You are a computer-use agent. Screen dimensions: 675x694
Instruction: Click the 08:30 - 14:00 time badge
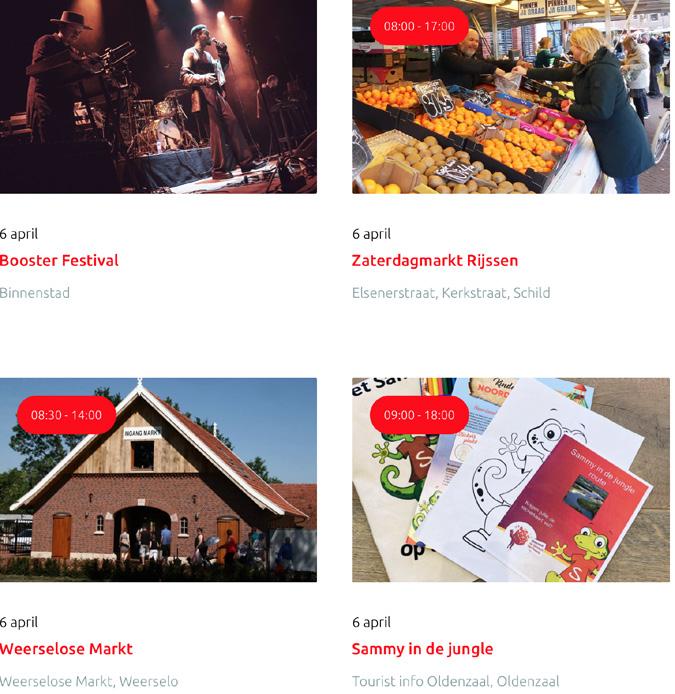tap(66, 415)
